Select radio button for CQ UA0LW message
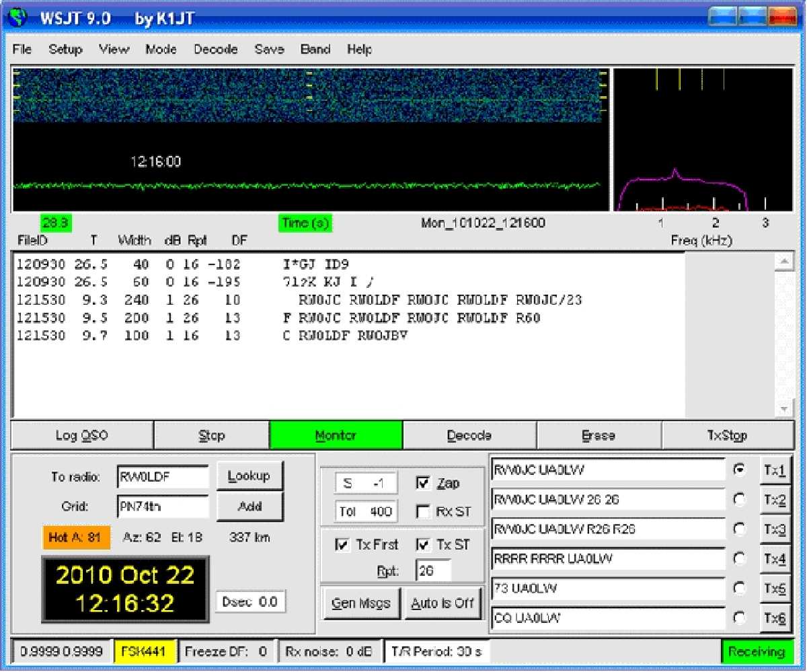This screenshot has height=672, width=807. pyautogui.click(x=740, y=618)
